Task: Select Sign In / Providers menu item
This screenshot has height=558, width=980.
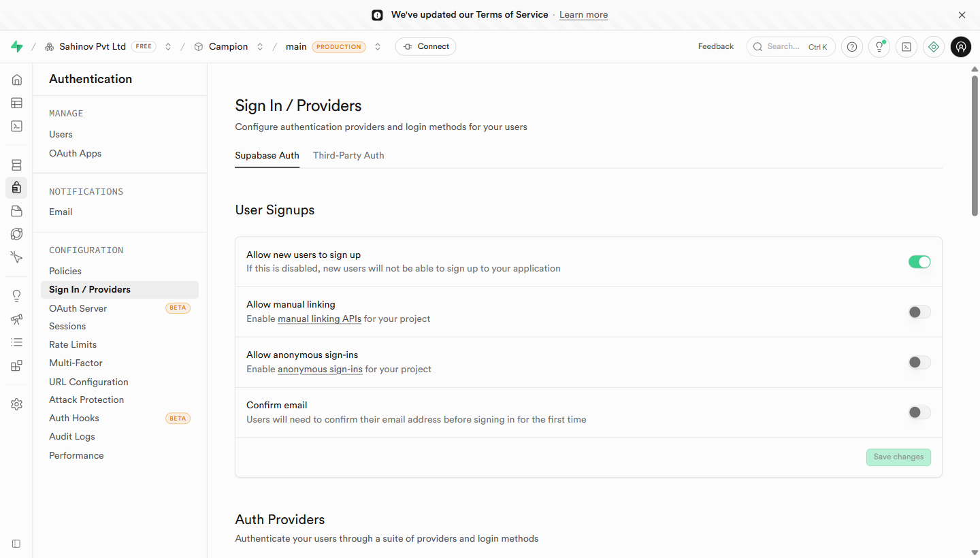Action: (120, 290)
